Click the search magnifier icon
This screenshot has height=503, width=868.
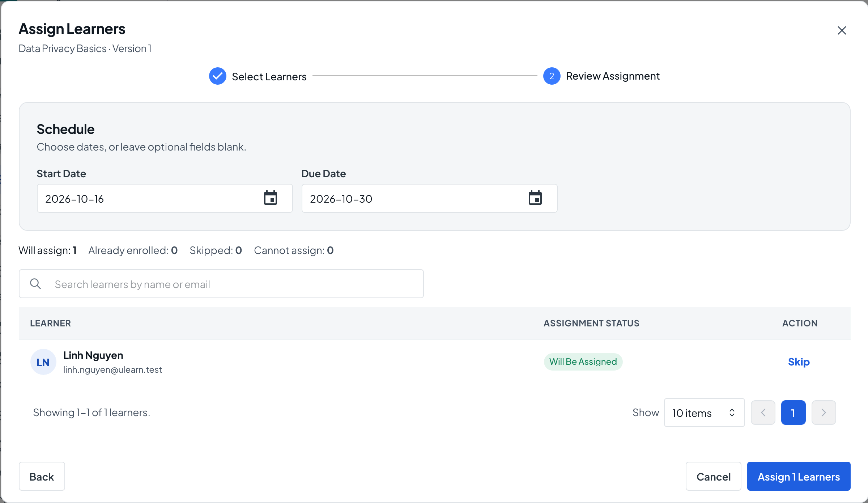(35, 284)
